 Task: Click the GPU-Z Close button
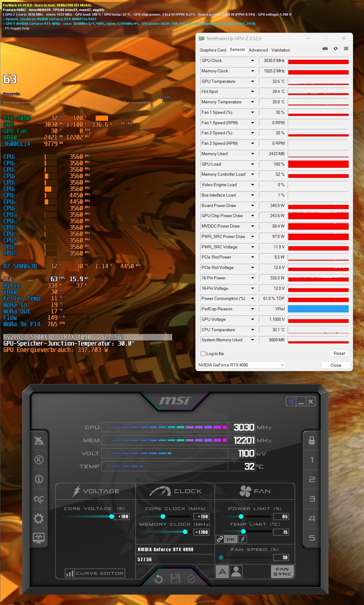336,365
